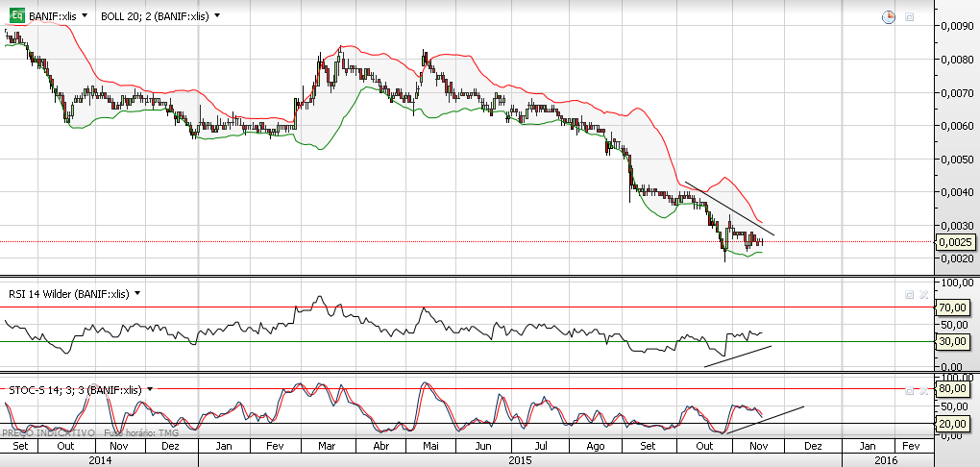The width and height of the screenshot is (980, 467).
Task: Click the green Eq instrument icon
Action: (x=15, y=16)
